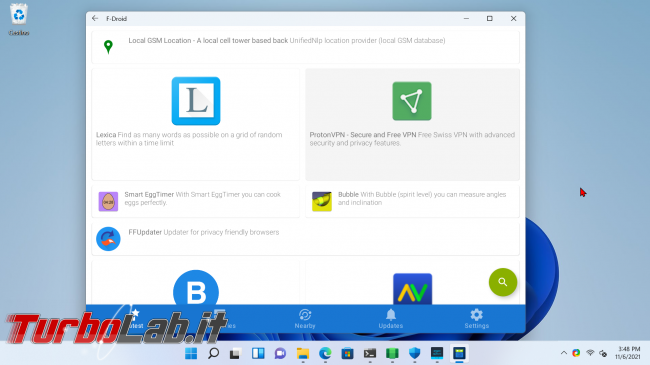The image size is (650, 365).
Task: Go back with the F-Droid arrow
Action: pyautogui.click(x=95, y=18)
